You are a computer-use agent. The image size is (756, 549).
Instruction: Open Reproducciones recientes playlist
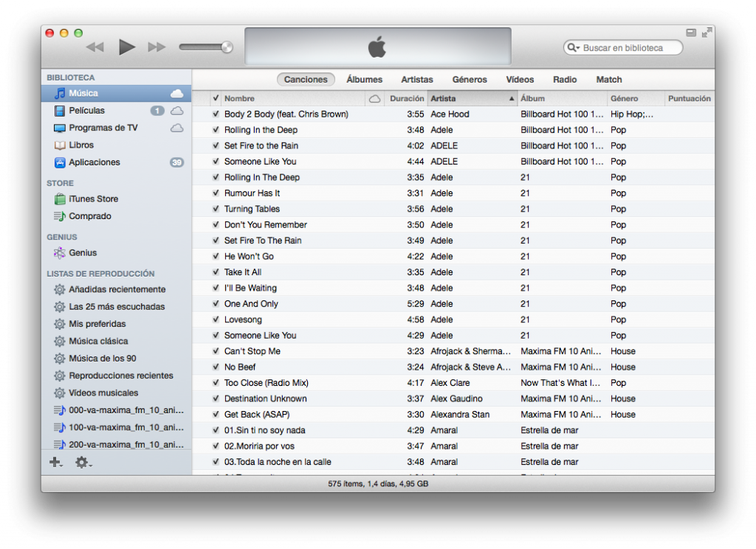pos(116,376)
